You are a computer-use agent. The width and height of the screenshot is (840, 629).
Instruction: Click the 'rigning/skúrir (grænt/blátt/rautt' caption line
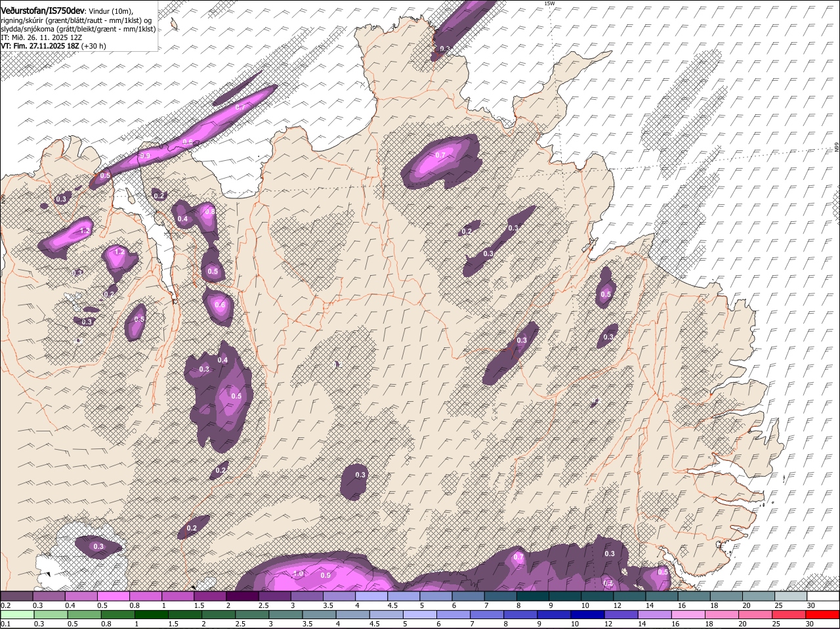[x=76, y=20]
